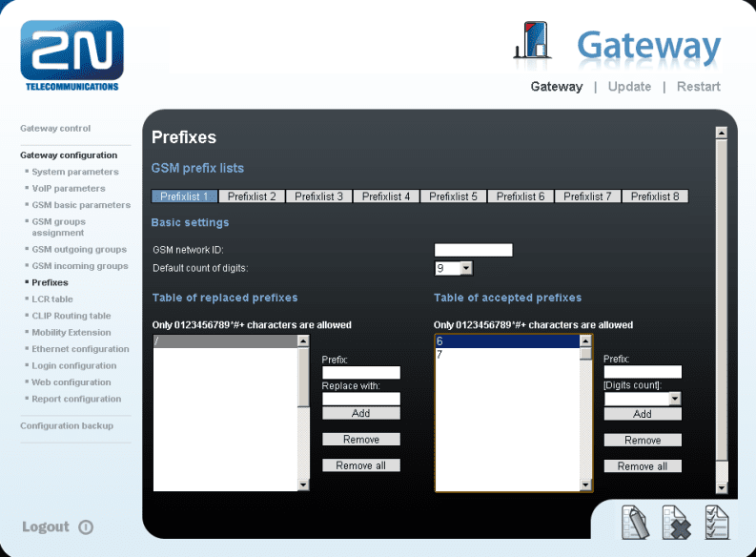Open Ethernet configuration in sidebar
756x557 pixels.
80,349
